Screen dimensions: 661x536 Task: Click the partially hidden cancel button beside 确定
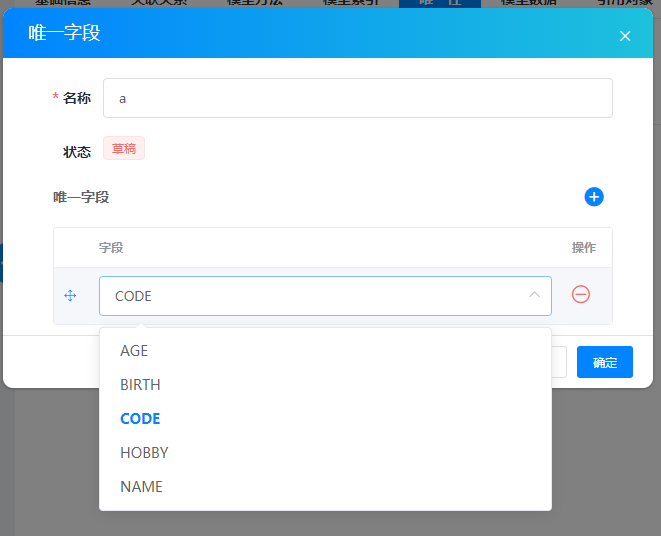[x=559, y=362]
